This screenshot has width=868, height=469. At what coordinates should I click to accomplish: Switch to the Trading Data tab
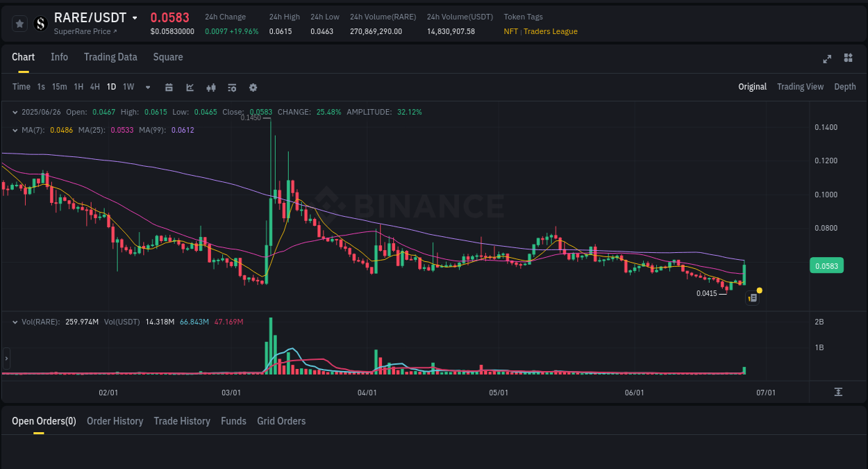click(x=110, y=57)
